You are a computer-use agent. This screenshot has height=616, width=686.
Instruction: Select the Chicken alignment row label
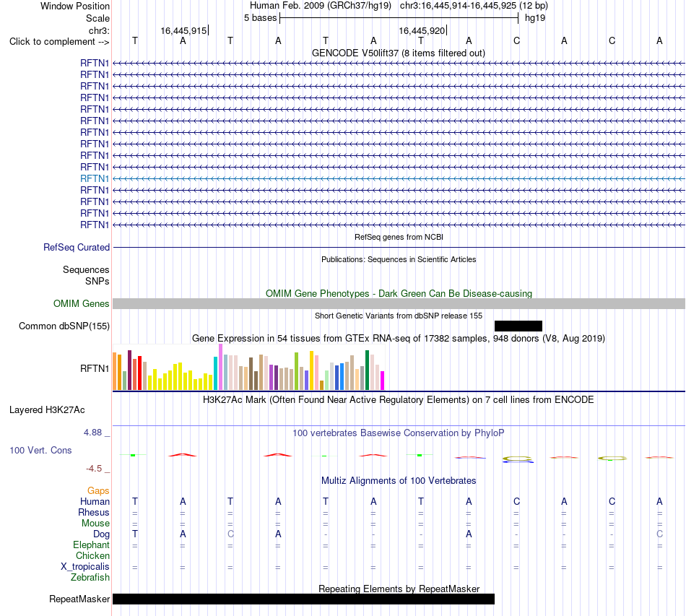92,555
